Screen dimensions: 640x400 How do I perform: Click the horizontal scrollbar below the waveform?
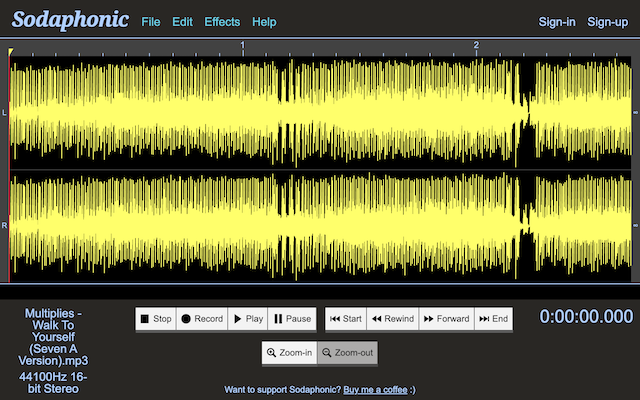click(320, 292)
